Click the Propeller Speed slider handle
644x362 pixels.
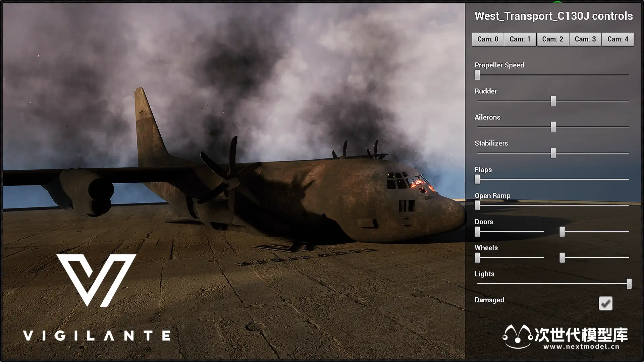(477, 75)
